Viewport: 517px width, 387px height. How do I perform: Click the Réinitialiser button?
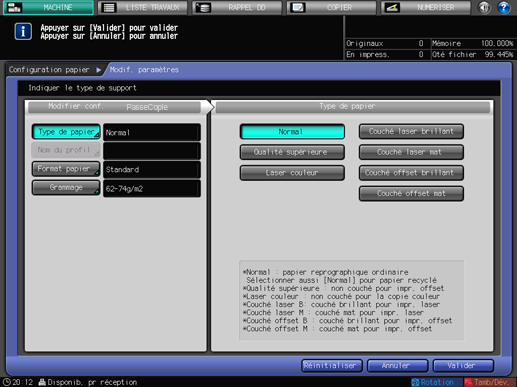click(331, 366)
